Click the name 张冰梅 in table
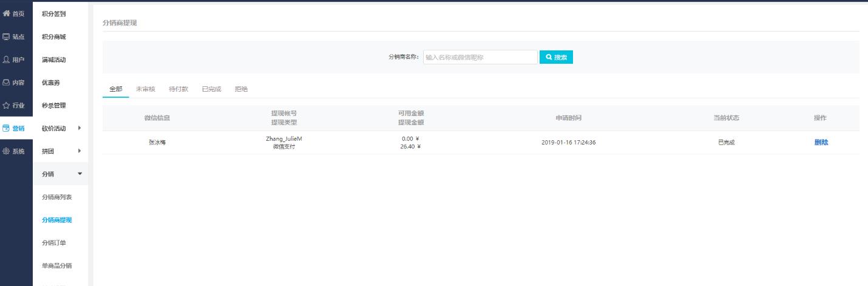The image size is (868, 286). 157,143
